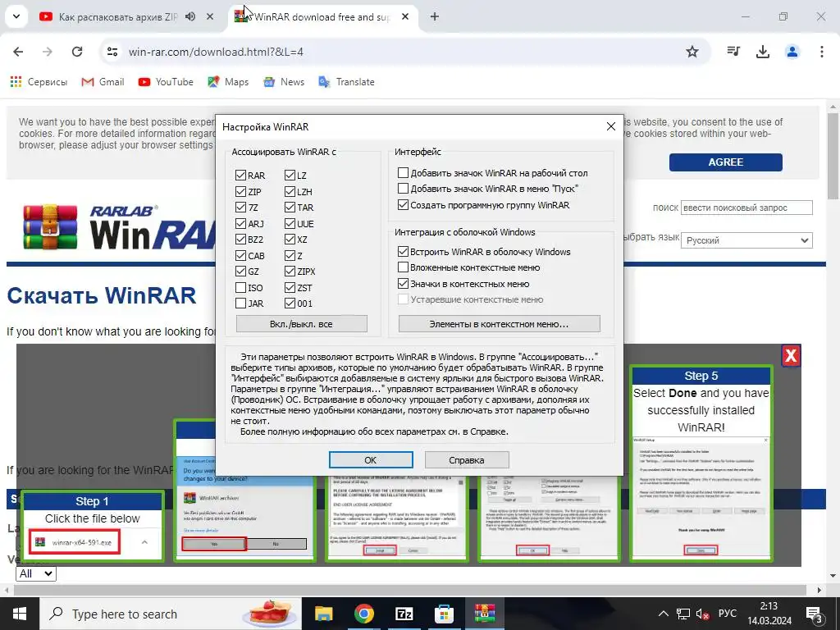
Task: Toggle ZIP association checkbox
Action: [240, 191]
